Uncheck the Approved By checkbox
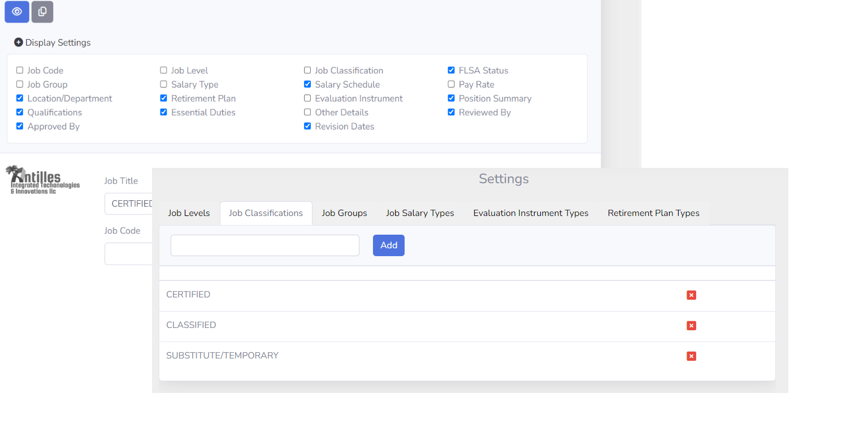Image resolution: width=868 pixels, height=445 pixels. coord(20,126)
